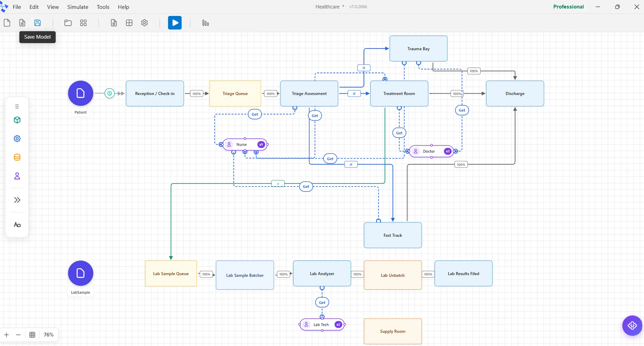Open the Edit menu

pos(34,7)
